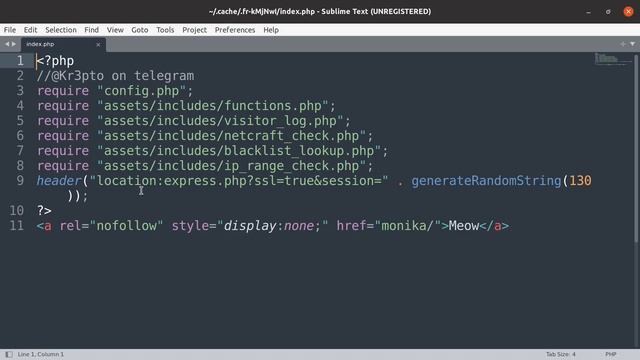640x360 pixels.
Task: Go to previous tab with left arrow
Action: click(7, 44)
